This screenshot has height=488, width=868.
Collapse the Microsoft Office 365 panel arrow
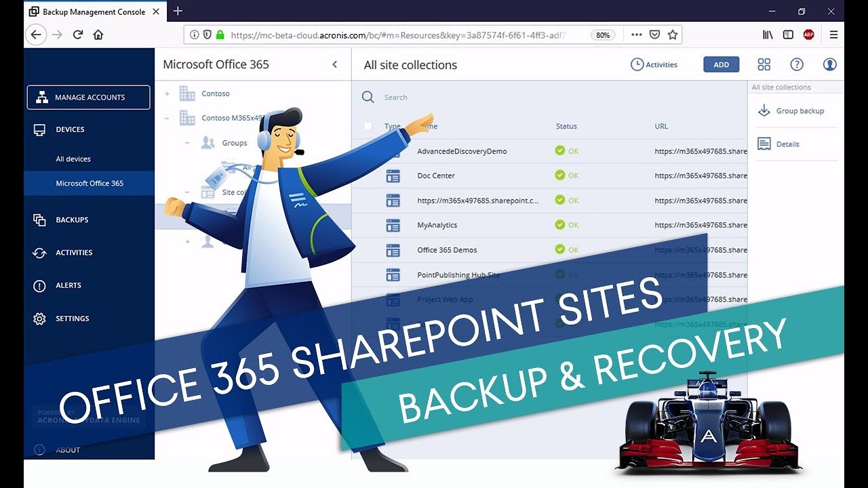pyautogui.click(x=334, y=64)
